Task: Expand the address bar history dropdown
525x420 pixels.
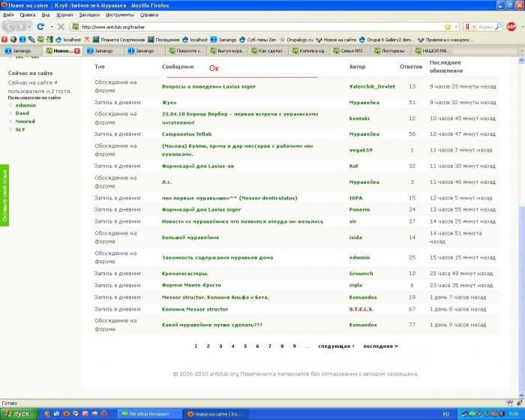Action: (457, 26)
